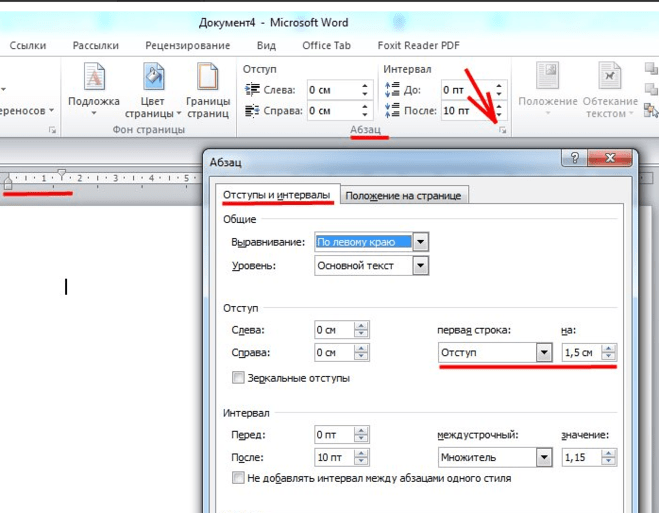Open Абзац dialog launcher in ribbon
This screenshot has height=513, width=659.
(503, 130)
